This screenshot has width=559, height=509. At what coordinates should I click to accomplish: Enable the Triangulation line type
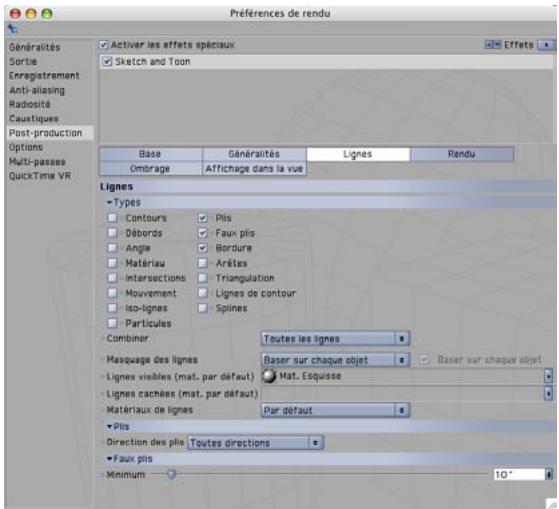tap(203, 278)
